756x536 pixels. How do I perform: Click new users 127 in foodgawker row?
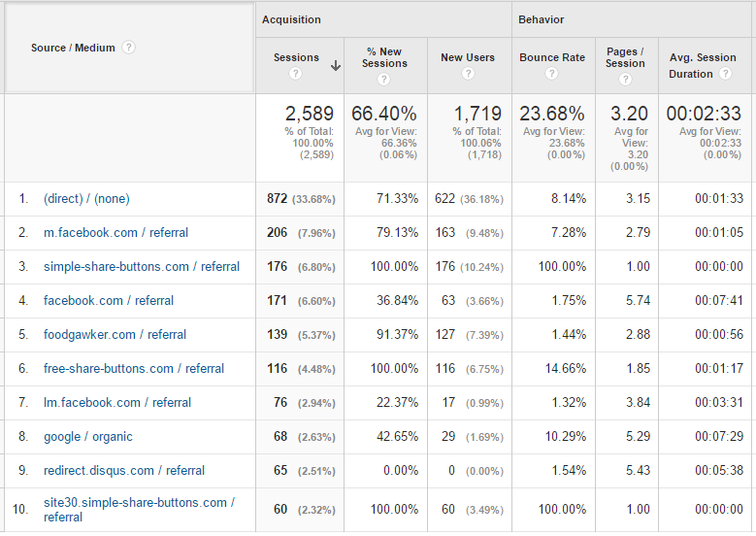[x=445, y=334]
